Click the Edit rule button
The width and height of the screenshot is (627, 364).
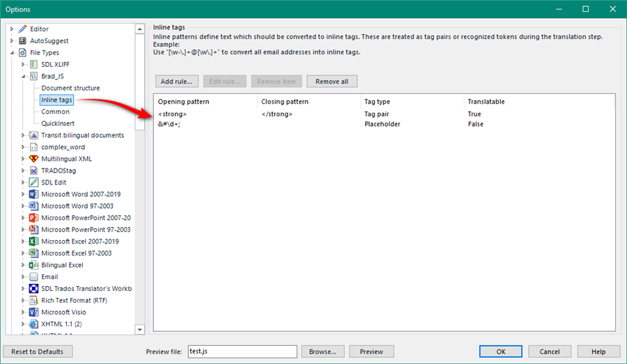(x=224, y=81)
